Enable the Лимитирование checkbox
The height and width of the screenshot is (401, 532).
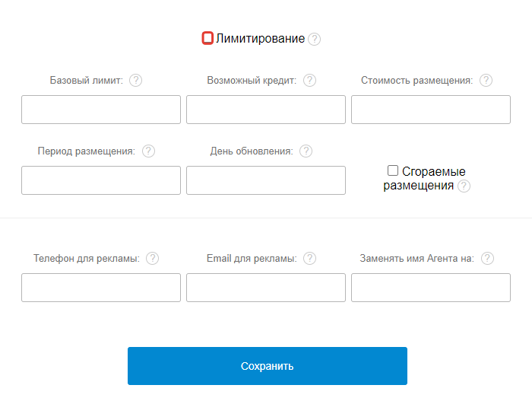coord(207,38)
